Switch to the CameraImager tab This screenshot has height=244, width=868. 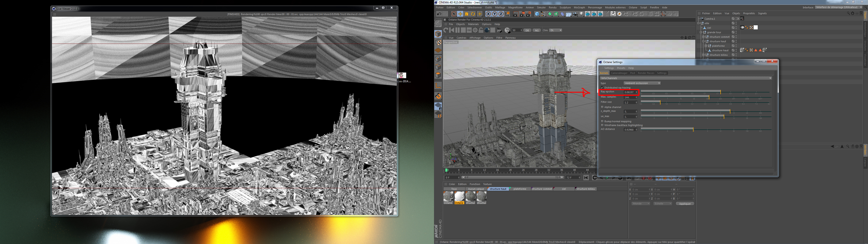point(619,73)
